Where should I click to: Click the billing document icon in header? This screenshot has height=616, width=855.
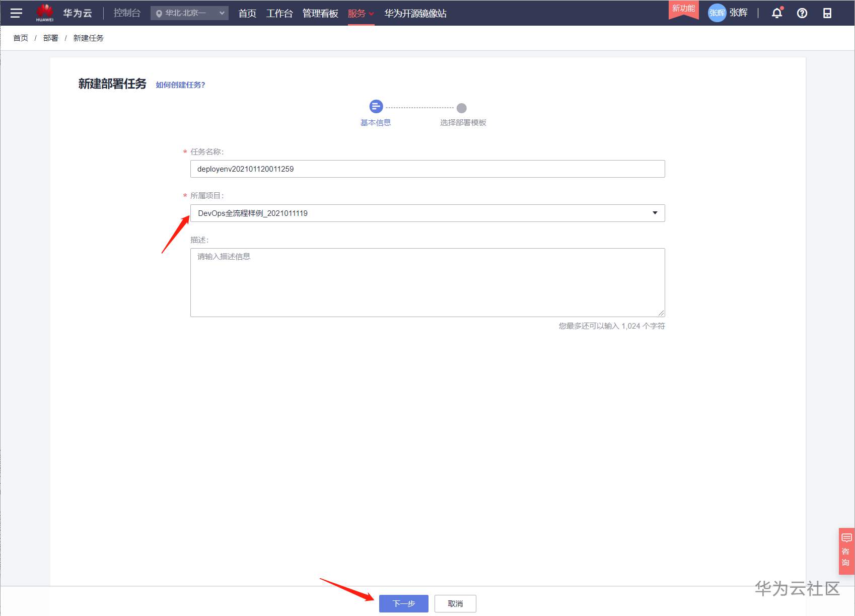click(827, 13)
